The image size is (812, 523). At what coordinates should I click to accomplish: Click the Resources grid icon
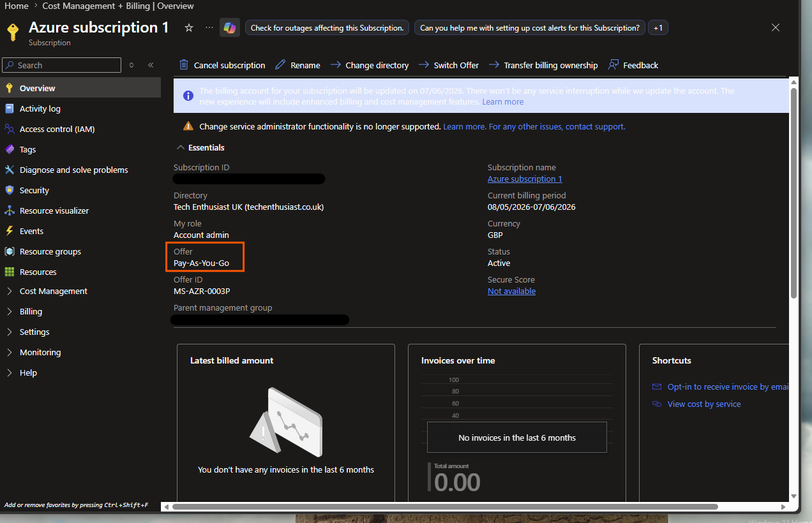pos(9,272)
